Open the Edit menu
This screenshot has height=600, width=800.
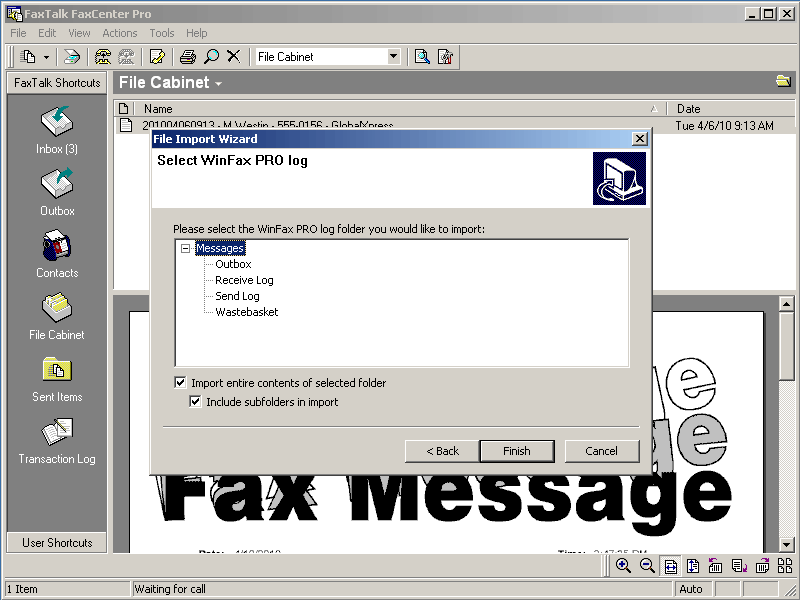point(47,33)
